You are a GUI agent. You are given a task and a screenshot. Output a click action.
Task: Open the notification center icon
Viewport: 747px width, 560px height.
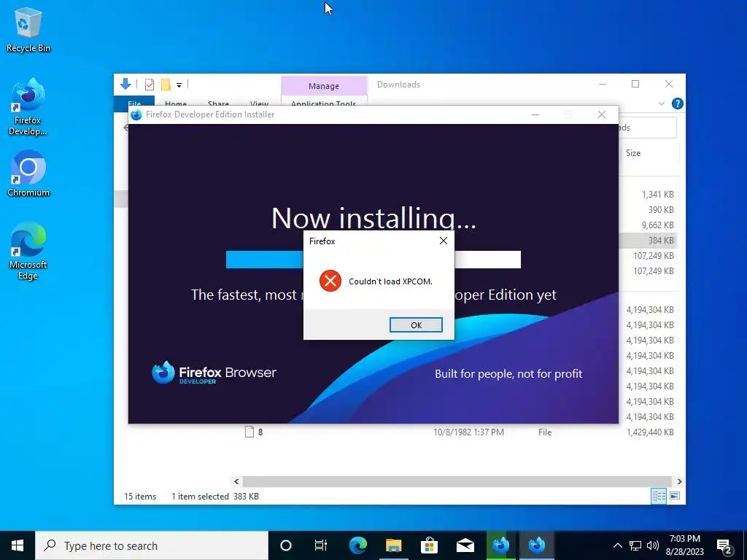point(724,547)
